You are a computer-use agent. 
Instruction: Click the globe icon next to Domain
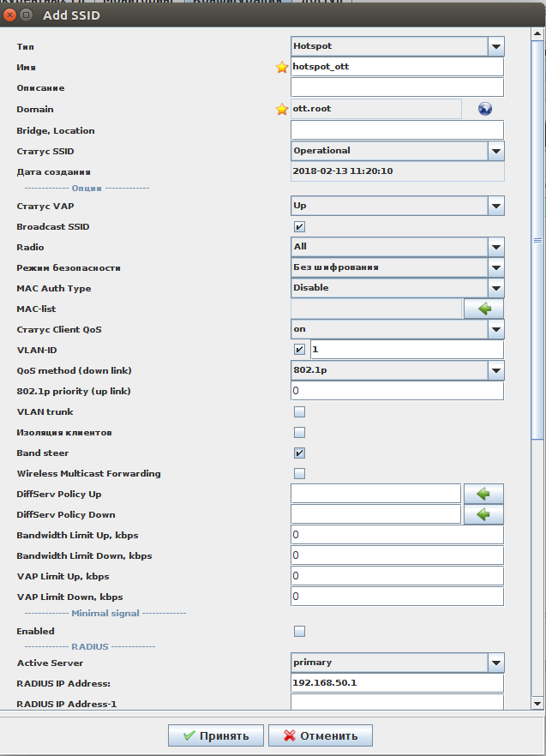(x=485, y=109)
